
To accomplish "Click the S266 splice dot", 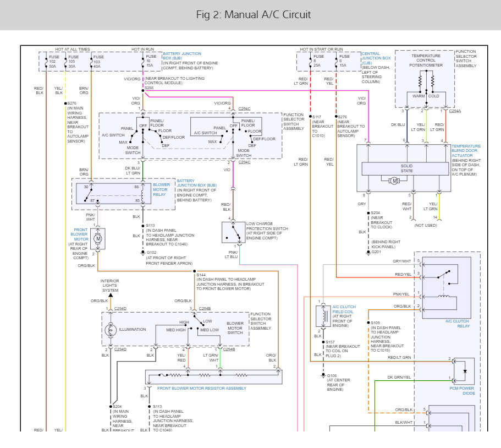I will [143, 91].
